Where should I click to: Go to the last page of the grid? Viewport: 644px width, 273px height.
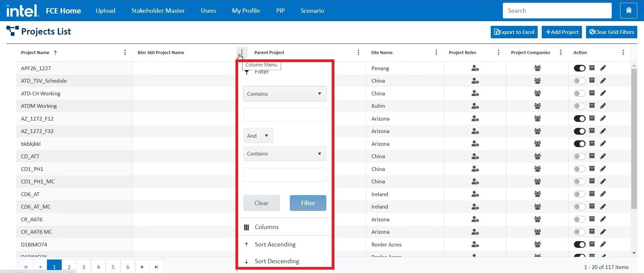(x=156, y=267)
